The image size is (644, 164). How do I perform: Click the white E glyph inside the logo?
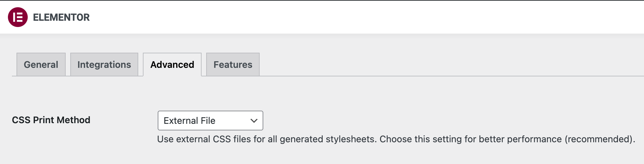(x=18, y=17)
